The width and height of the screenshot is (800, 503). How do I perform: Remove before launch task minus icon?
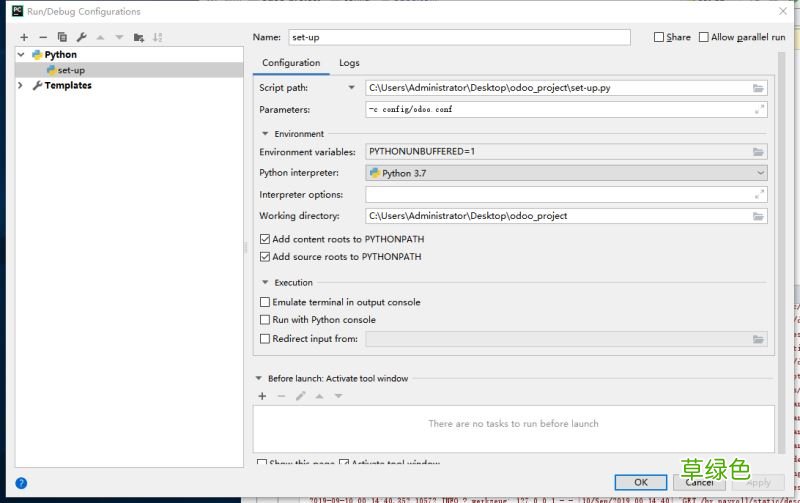point(281,396)
